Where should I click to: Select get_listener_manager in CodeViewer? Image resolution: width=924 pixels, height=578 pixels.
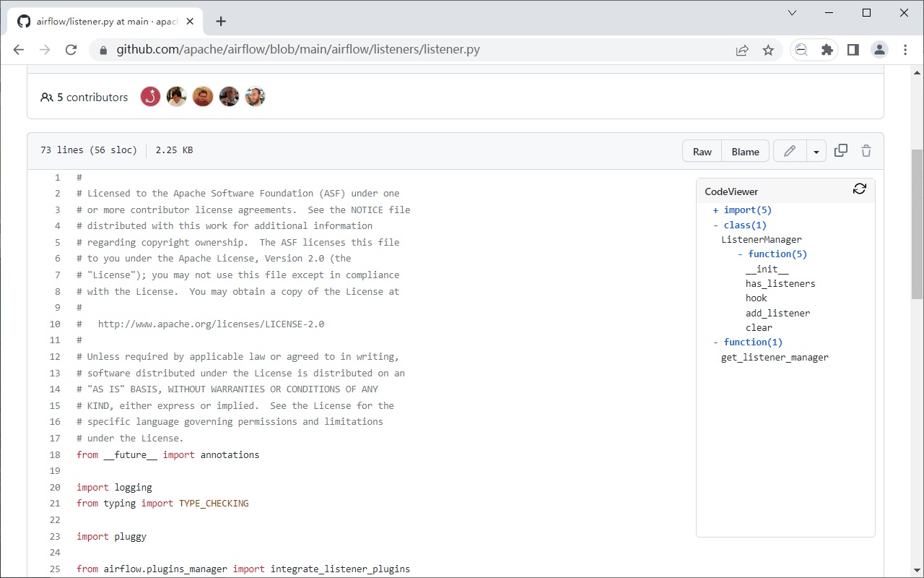pos(774,357)
